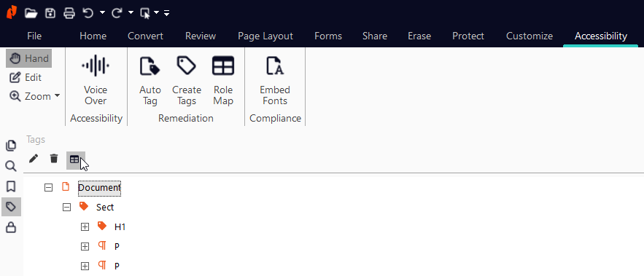The width and height of the screenshot is (644, 276).
Task: Customize the quick access toolbar dropdown
Action: 166,14
